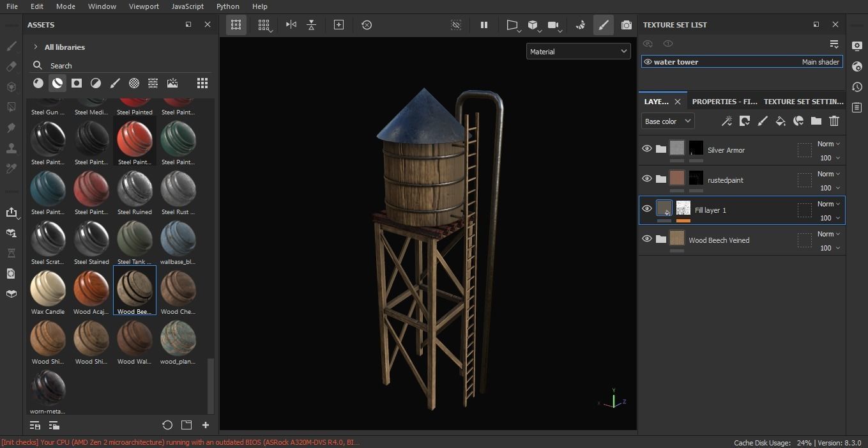Screen dimensions: 868x448
Task: Hide the Fill layer 1
Action: point(647,208)
